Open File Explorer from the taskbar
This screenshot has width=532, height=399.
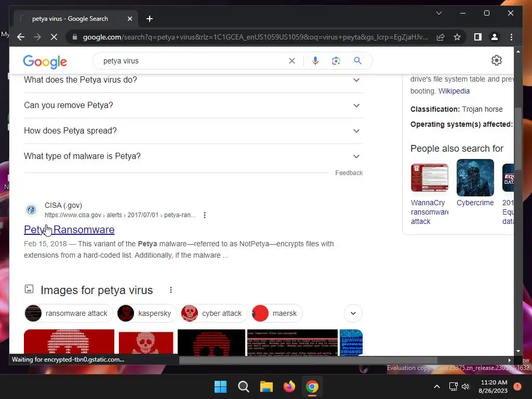pos(267,387)
